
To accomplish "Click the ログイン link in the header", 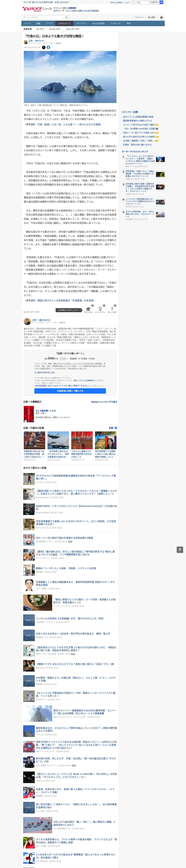I will 57,11.
